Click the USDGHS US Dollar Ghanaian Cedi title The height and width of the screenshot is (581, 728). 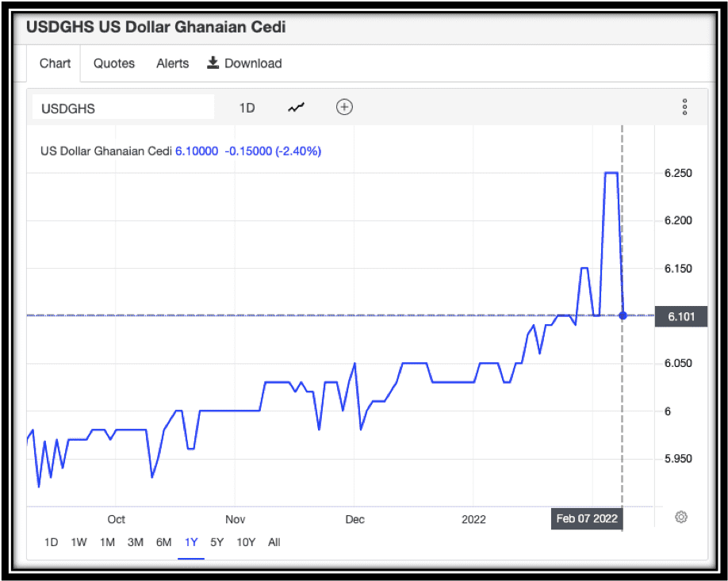click(x=155, y=27)
